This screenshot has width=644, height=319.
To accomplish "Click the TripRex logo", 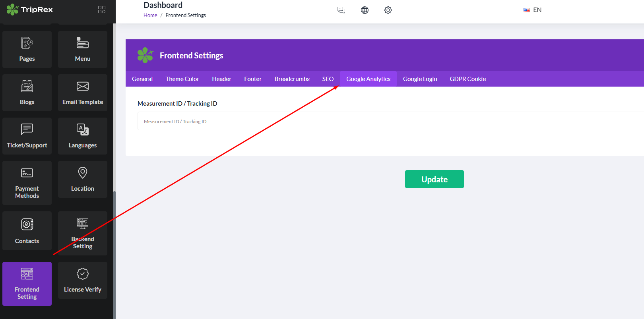I will [30, 10].
